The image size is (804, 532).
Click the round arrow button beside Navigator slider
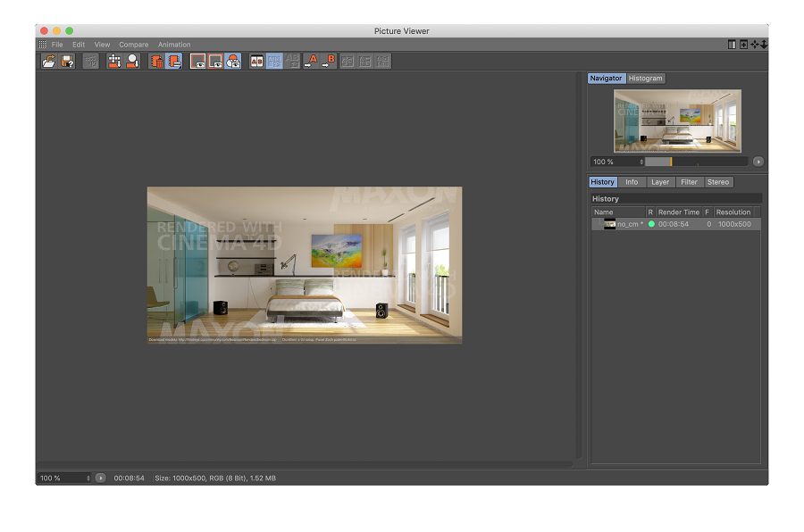coord(758,162)
